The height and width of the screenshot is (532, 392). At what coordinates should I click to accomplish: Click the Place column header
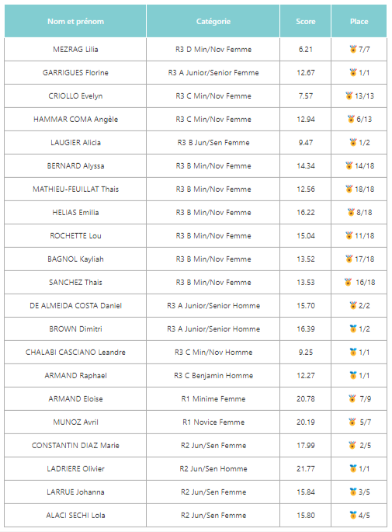pos(359,21)
